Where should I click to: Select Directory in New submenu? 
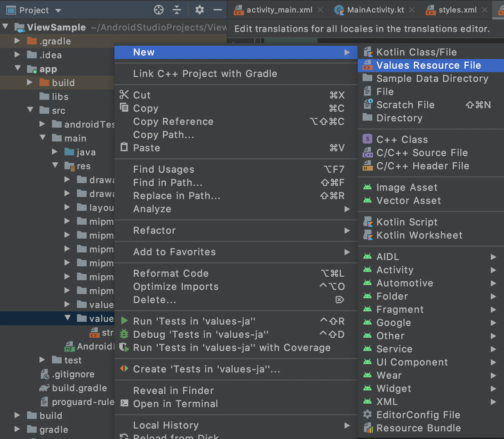pyautogui.click(x=431, y=118)
